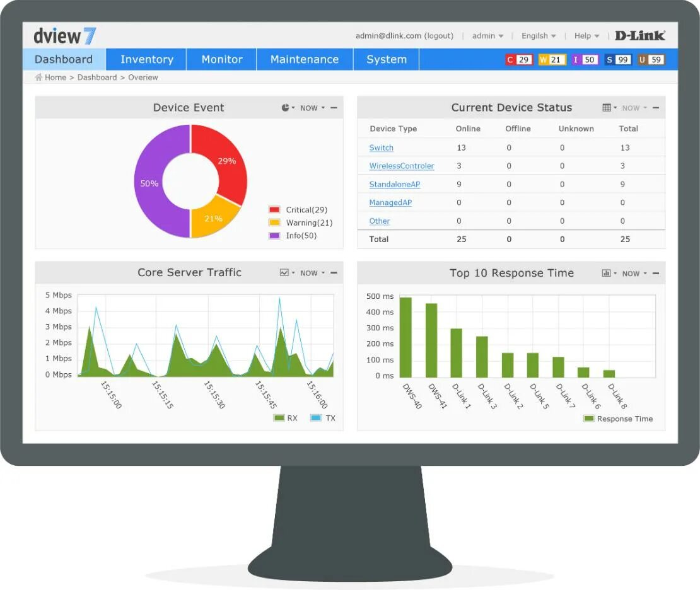Toggle the TX series legend
The height and width of the screenshot is (590, 700).
(323, 418)
